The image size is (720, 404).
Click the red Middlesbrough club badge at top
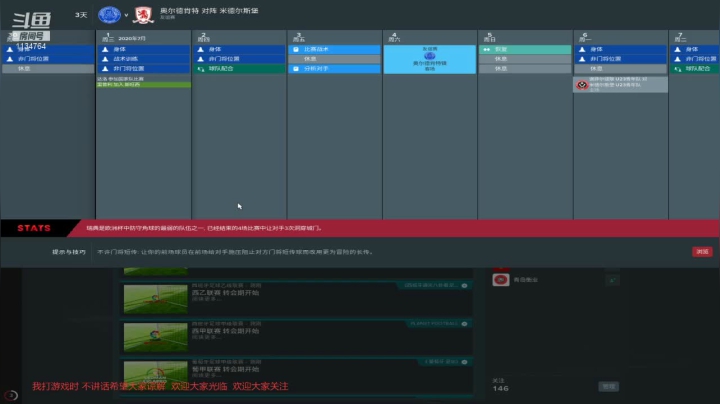coord(143,15)
